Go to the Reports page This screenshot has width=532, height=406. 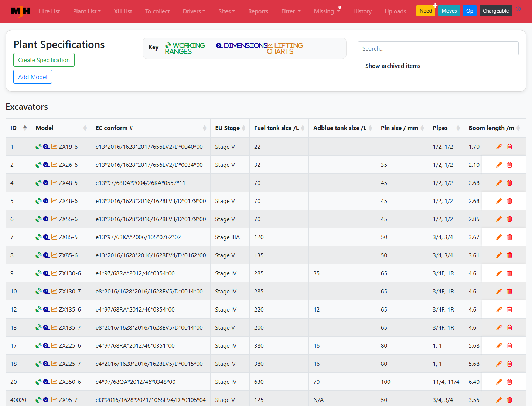258,11
